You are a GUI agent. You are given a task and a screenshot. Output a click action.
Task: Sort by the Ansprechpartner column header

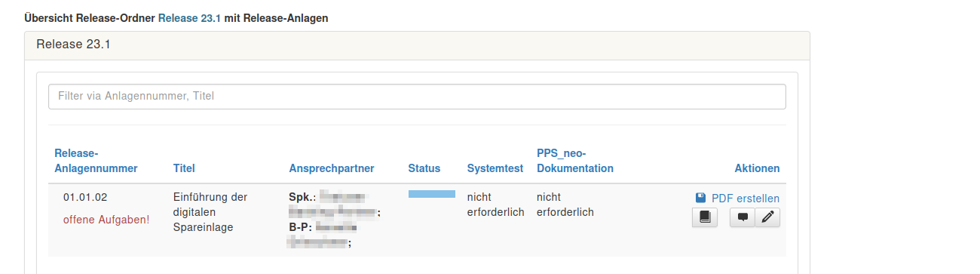tap(332, 168)
